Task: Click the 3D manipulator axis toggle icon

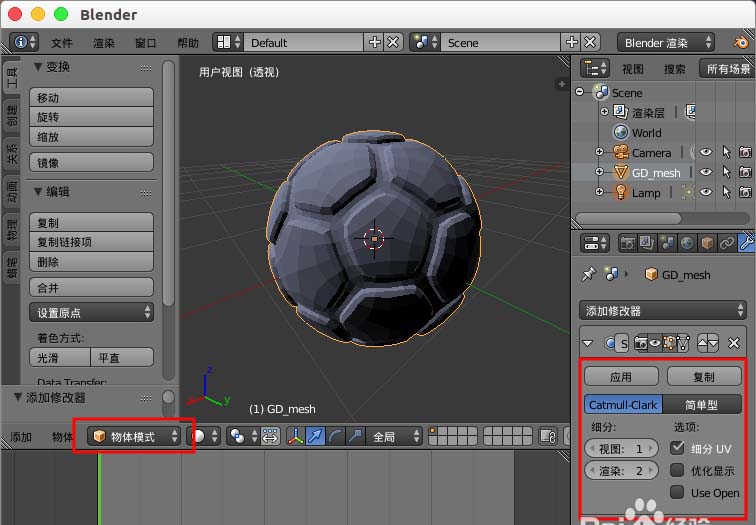Action: [295, 436]
